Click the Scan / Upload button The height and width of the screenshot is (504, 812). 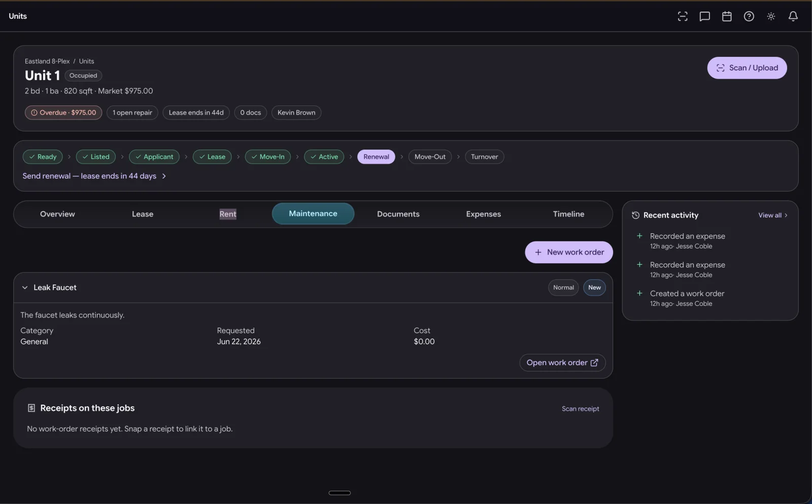click(747, 68)
